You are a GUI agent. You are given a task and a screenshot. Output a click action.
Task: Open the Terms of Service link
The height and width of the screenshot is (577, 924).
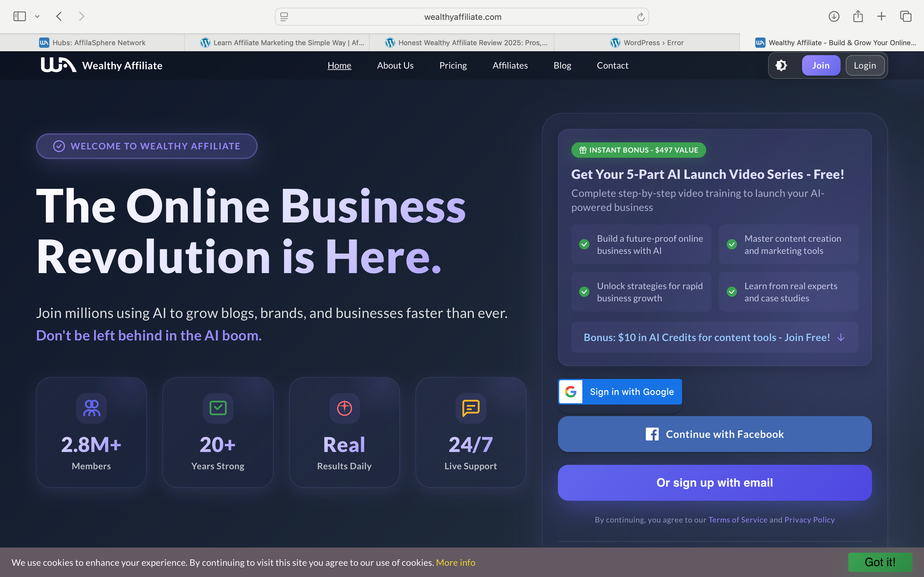[737, 520]
